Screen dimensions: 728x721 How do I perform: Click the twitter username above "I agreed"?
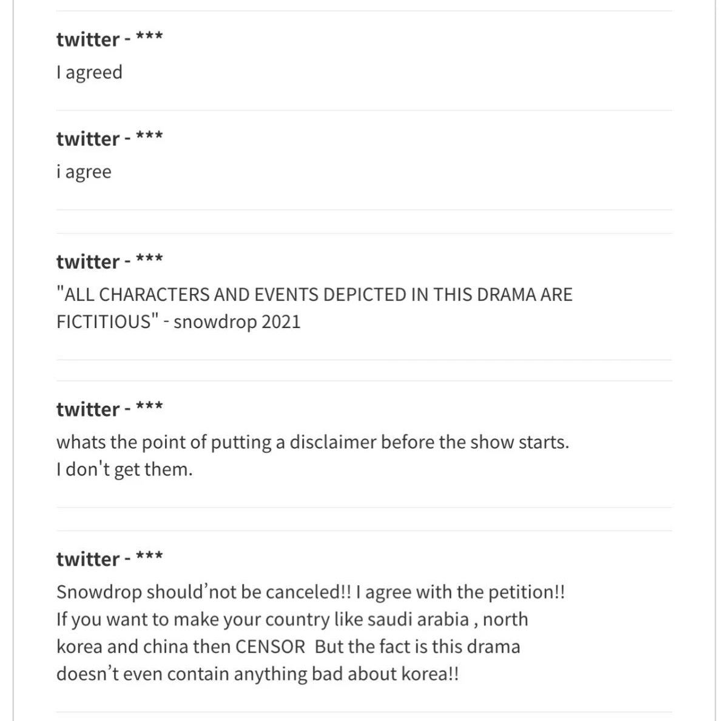pos(109,39)
